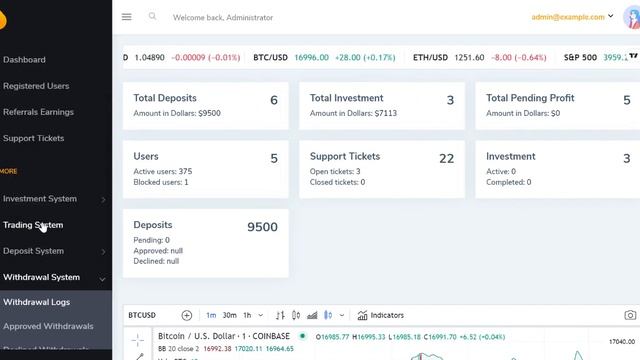Open search with the magnifier icon
This screenshot has width=640, height=360.
pyautogui.click(x=152, y=16)
